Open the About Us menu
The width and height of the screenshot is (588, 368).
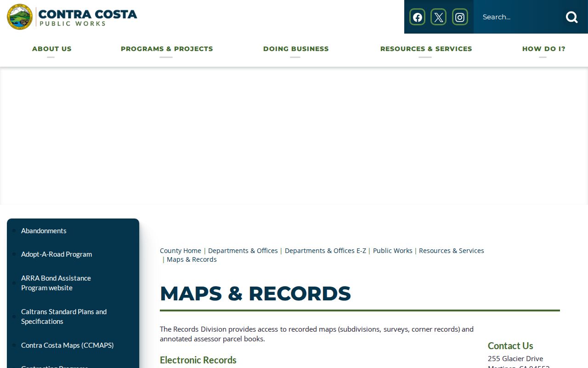52,49
